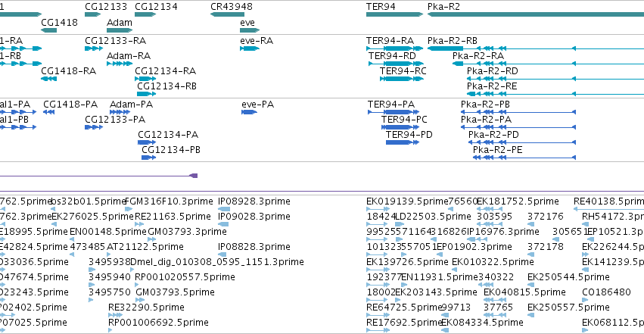This screenshot has width=644, height=334.
Task: Select EST EK139726.5prime
Action: [x=378, y=270]
